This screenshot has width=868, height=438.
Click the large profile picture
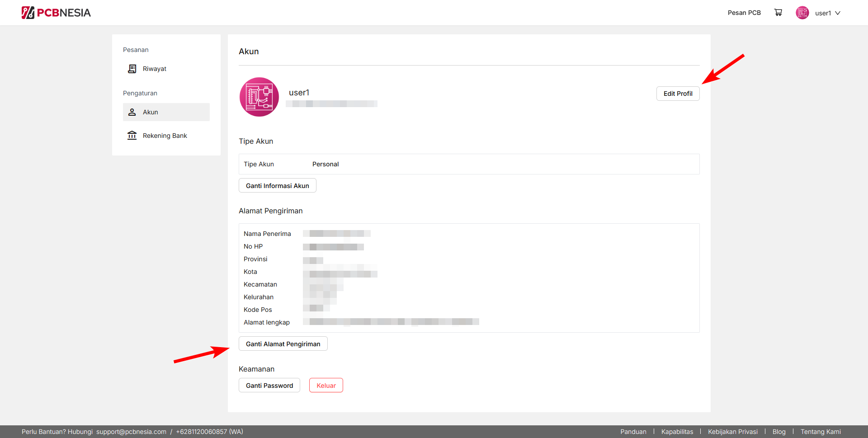click(259, 97)
